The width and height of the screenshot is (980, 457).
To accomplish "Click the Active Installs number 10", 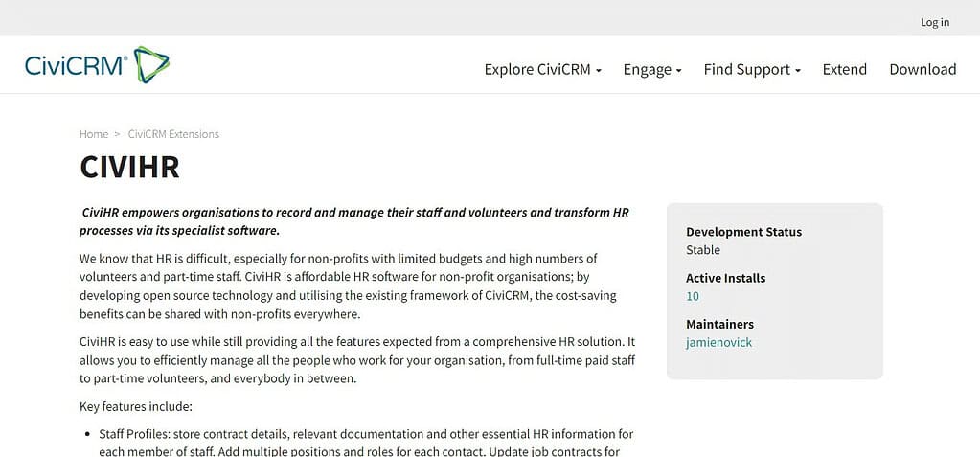I will 693,296.
